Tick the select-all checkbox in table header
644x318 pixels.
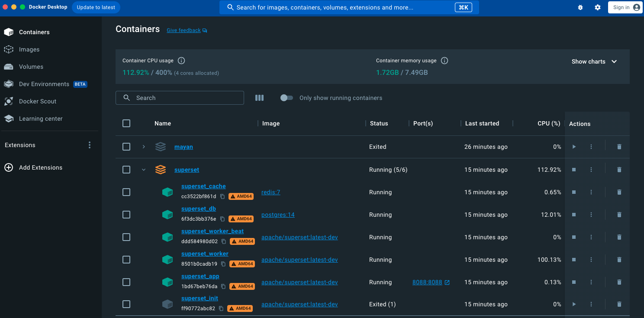tap(126, 123)
